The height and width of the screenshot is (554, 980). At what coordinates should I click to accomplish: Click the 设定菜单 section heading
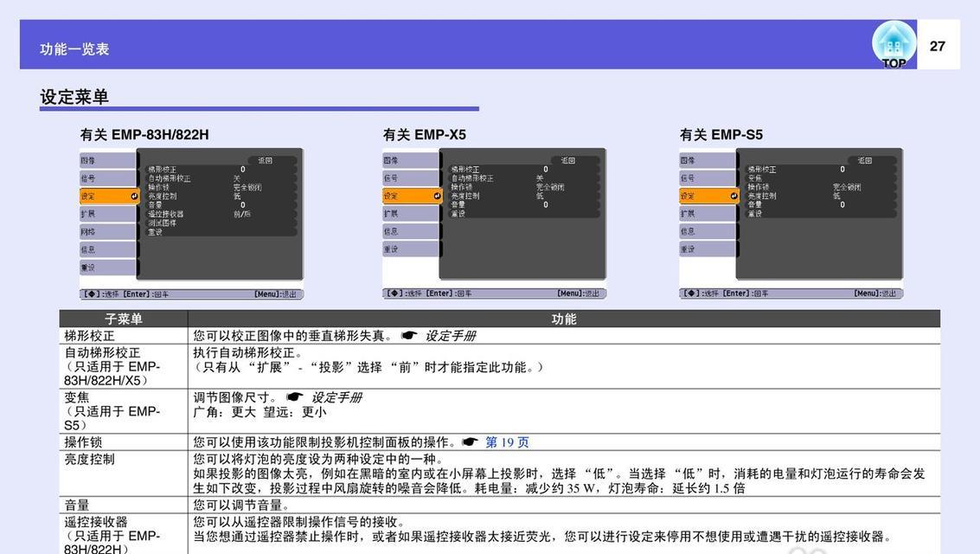tap(74, 97)
